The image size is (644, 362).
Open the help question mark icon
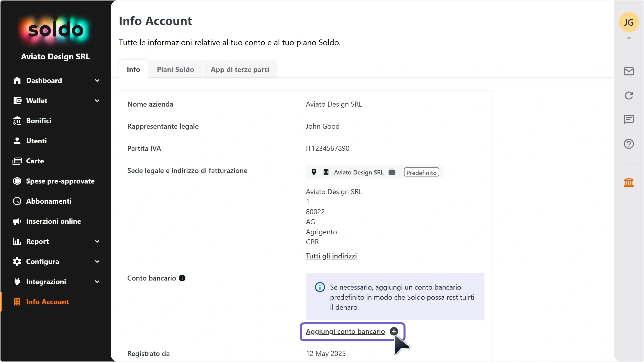pyautogui.click(x=629, y=144)
